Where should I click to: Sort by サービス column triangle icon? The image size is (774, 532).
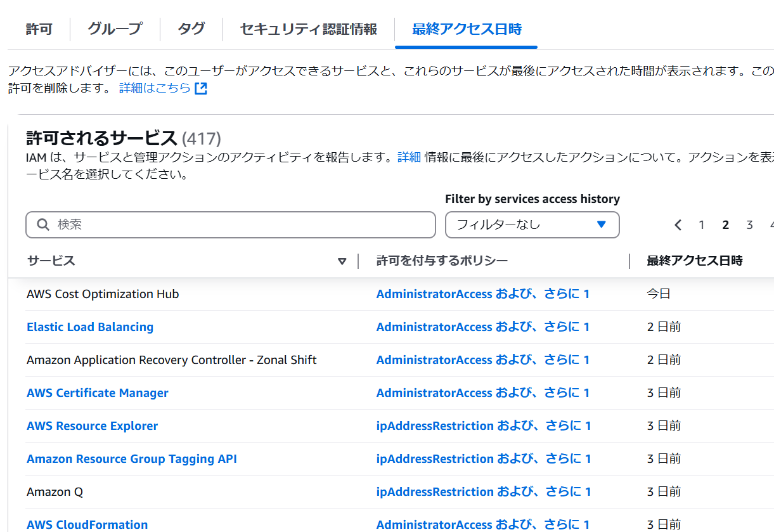click(342, 261)
